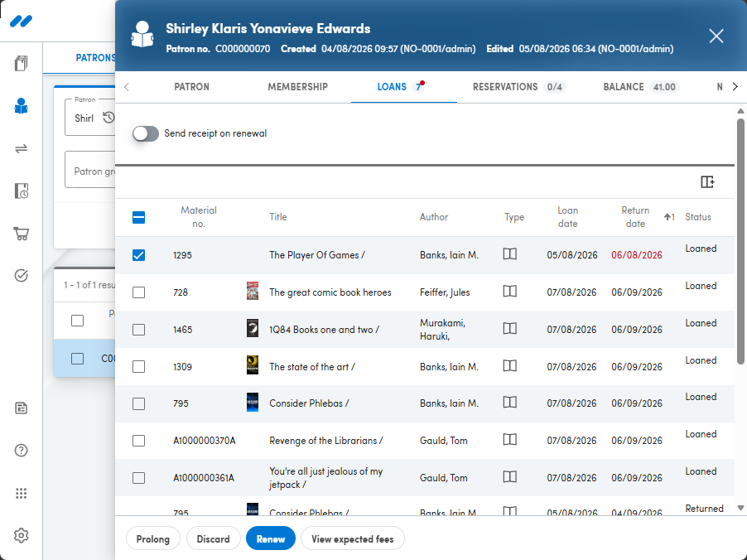This screenshot has height=560, width=747.
Task: Click the Renew button
Action: pyautogui.click(x=271, y=538)
